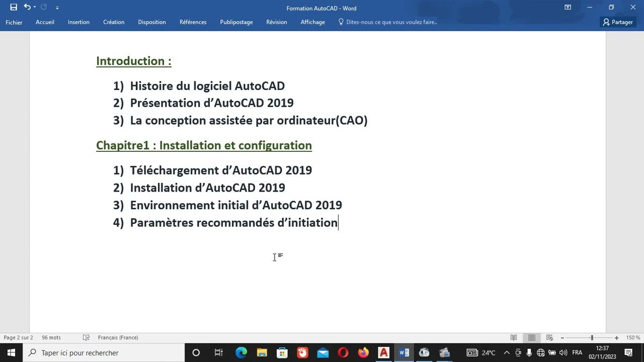This screenshot has height=362, width=644.
Task: Click the microphone tray icon
Action: 529,353
